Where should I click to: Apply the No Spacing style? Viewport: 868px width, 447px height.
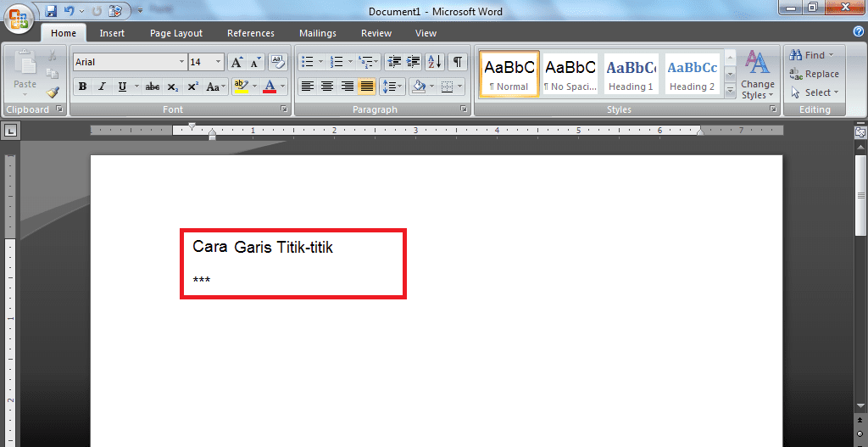570,75
